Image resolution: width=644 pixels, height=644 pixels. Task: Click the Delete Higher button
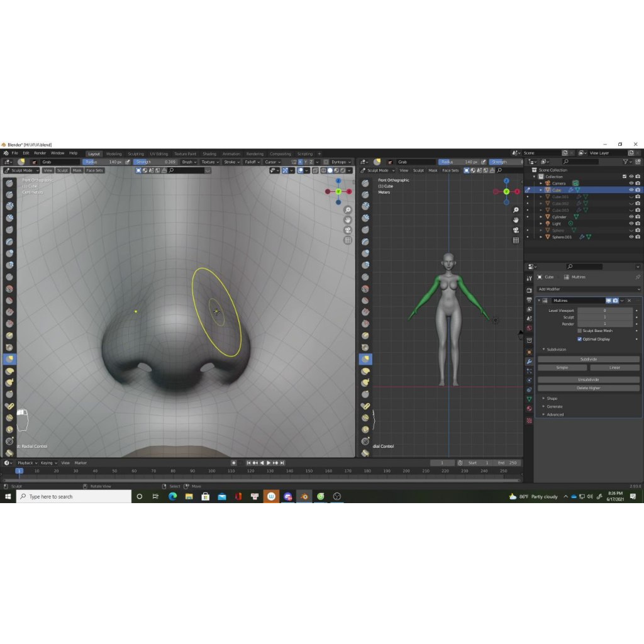(589, 388)
